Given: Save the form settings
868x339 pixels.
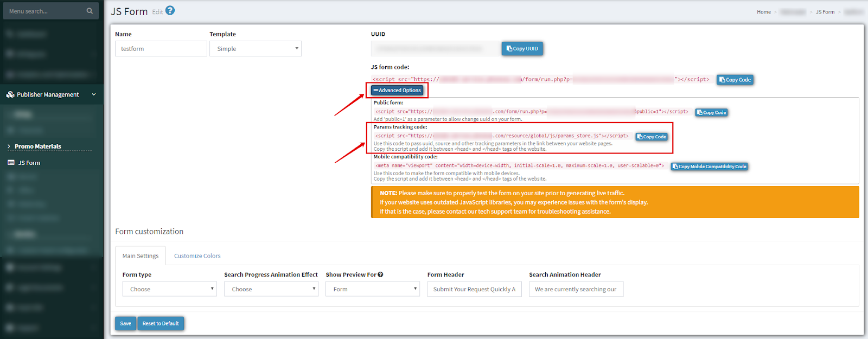Looking at the screenshot, I should click(x=125, y=323).
